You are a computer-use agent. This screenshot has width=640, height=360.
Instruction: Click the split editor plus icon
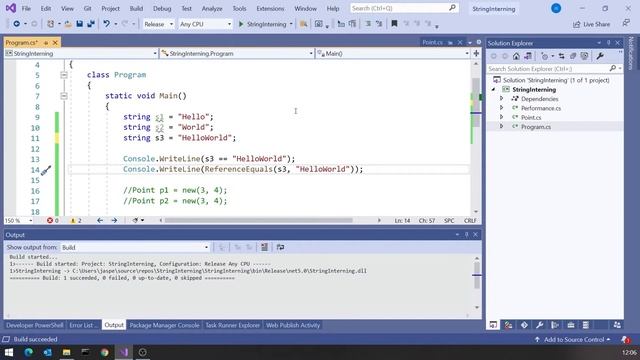pos(476,53)
